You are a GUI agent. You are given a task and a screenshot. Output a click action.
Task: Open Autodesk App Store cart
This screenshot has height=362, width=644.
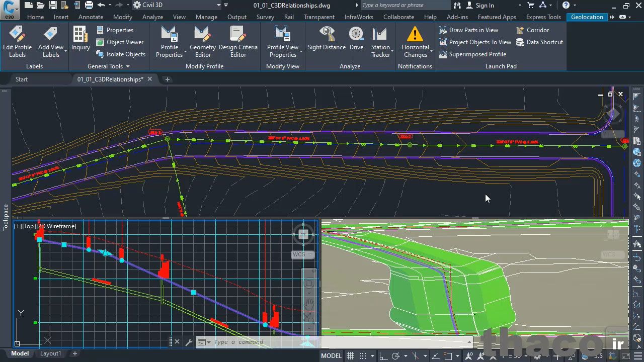531,5
